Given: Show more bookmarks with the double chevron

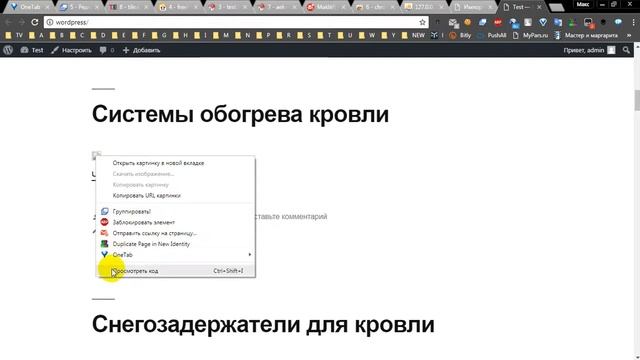Looking at the screenshot, I should tap(629, 36).
